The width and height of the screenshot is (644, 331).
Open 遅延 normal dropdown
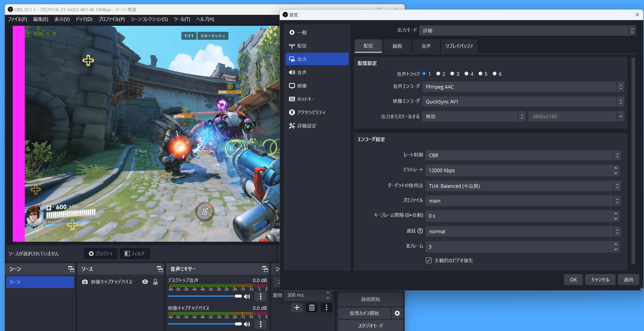pos(523,231)
